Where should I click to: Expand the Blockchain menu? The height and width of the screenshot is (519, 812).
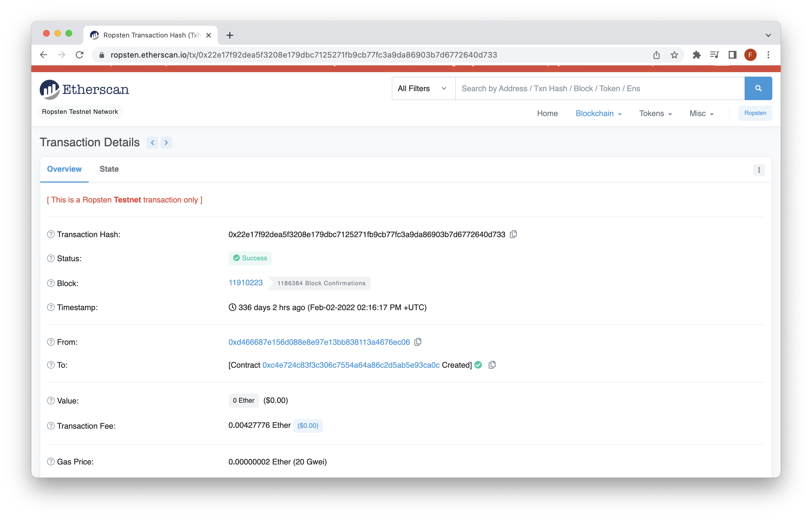(598, 114)
